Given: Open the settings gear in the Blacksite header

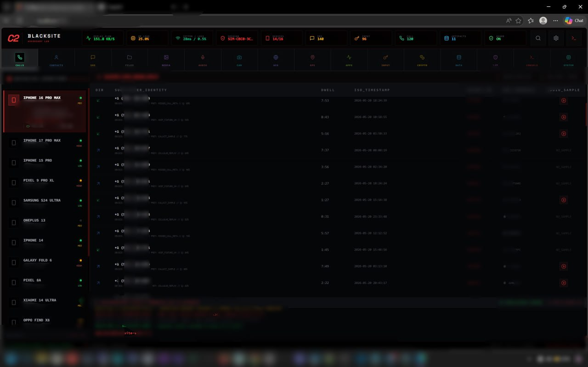Looking at the screenshot, I should pyautogui.click(x=556, y=38).
